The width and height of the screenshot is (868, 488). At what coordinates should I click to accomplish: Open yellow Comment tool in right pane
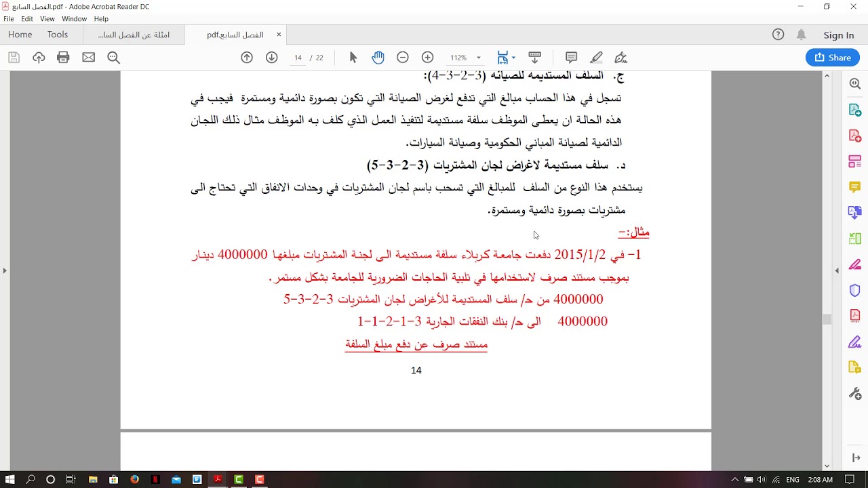coord(854,187)
